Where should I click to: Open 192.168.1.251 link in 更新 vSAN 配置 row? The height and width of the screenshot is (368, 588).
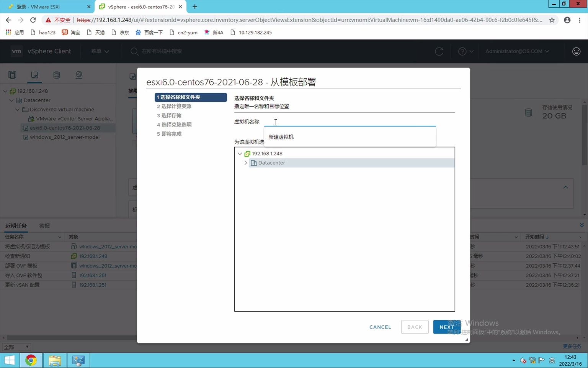(x=93, y=285)
